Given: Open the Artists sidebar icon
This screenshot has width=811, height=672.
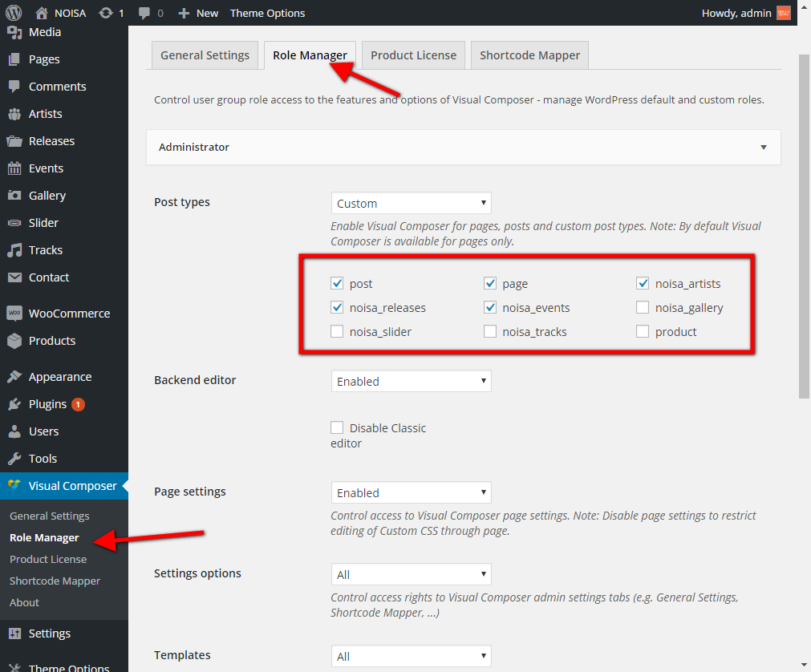Looking at the screenshot, I should coord(14,114).
